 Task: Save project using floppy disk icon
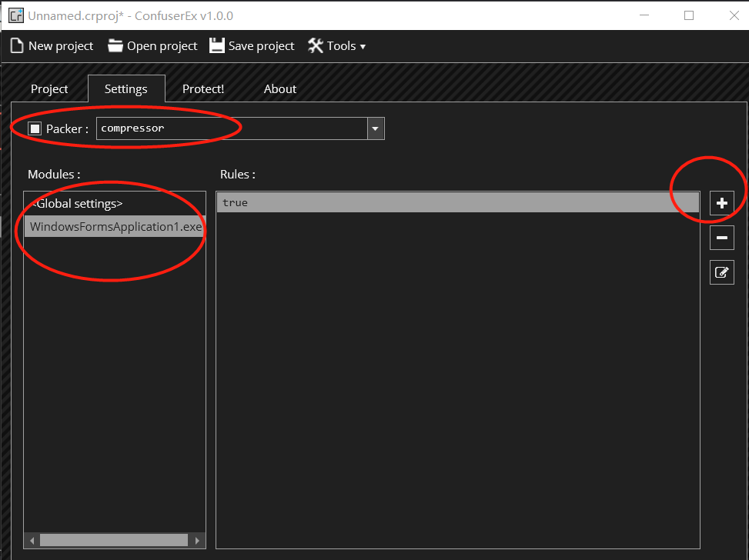[x=217, y=46]
